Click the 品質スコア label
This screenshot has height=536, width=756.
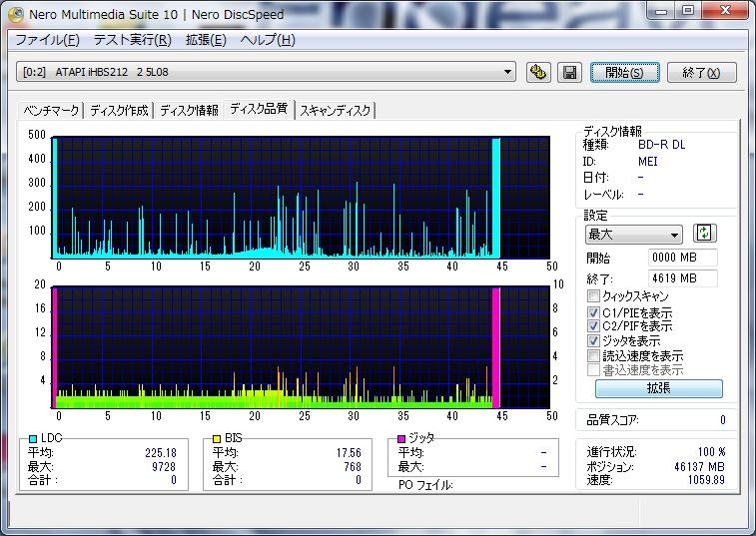tap(612, 420)
